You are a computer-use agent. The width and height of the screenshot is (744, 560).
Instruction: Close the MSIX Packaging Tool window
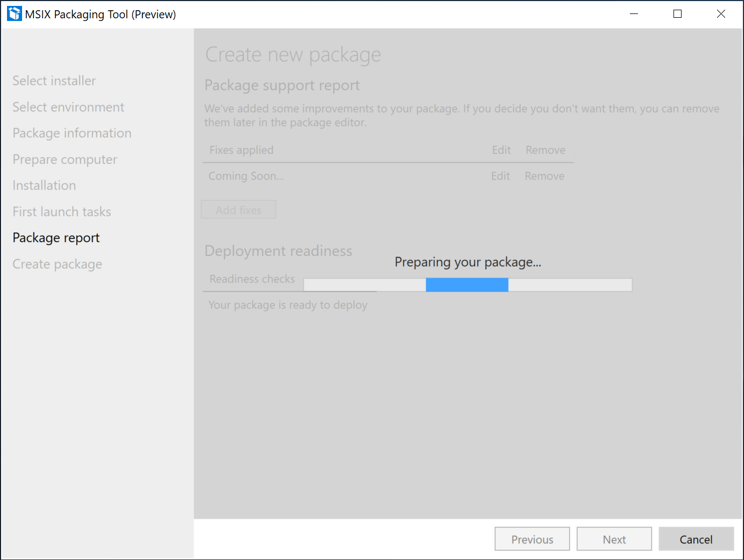[x=721, y=14]
